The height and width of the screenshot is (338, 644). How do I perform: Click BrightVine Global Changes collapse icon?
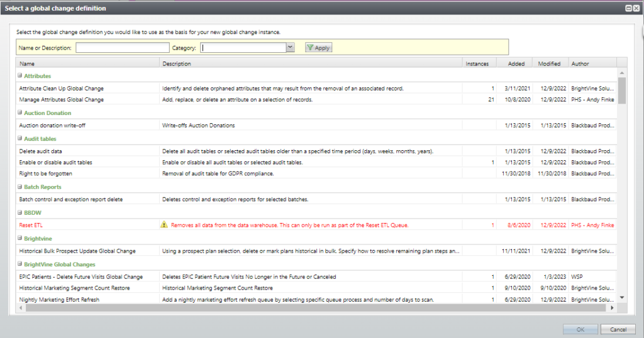point(19,264)
